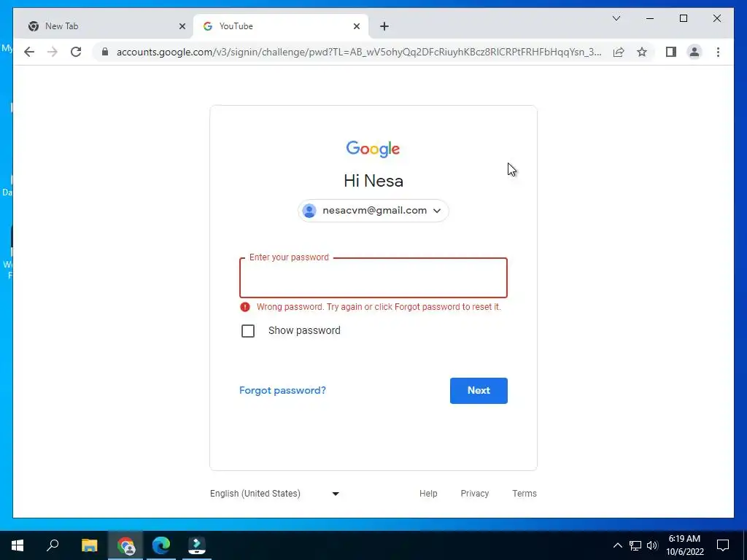Click the Next button
Screen dimensions: 747x560
click(x=479, y=391)
